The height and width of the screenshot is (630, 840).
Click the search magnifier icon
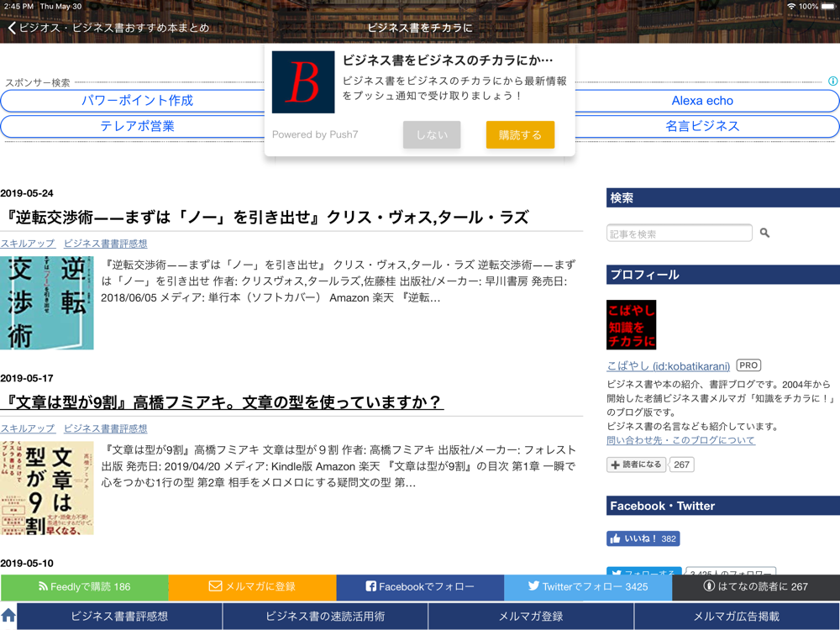pos(764,233)
